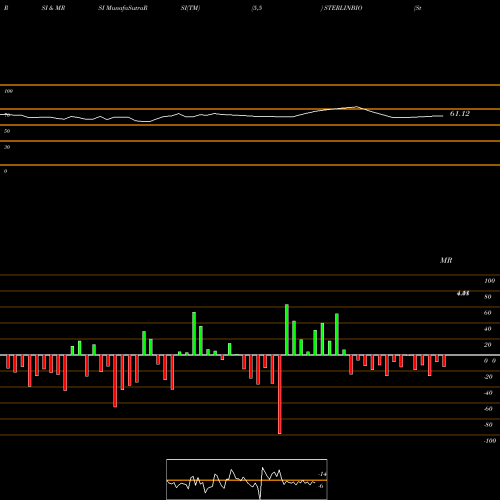This screenshot has width=500, height=500.
Task: Click the 0 label below RSI panel
Action: [5, 171]
